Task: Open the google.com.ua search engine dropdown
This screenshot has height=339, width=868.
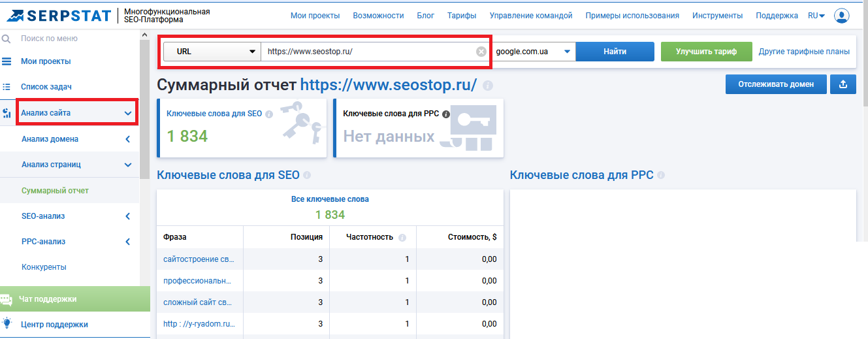Action: [534, 52]
